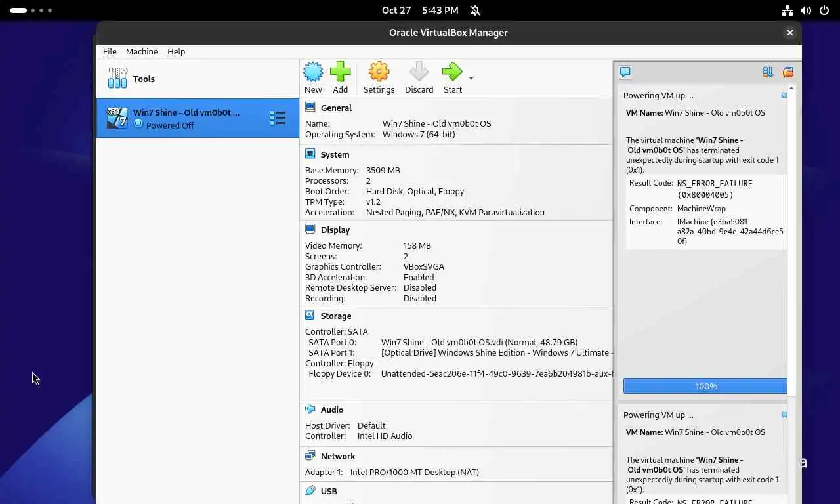
Task: Click Video Memory value 158 MB
Action: [x=417, y=245]
